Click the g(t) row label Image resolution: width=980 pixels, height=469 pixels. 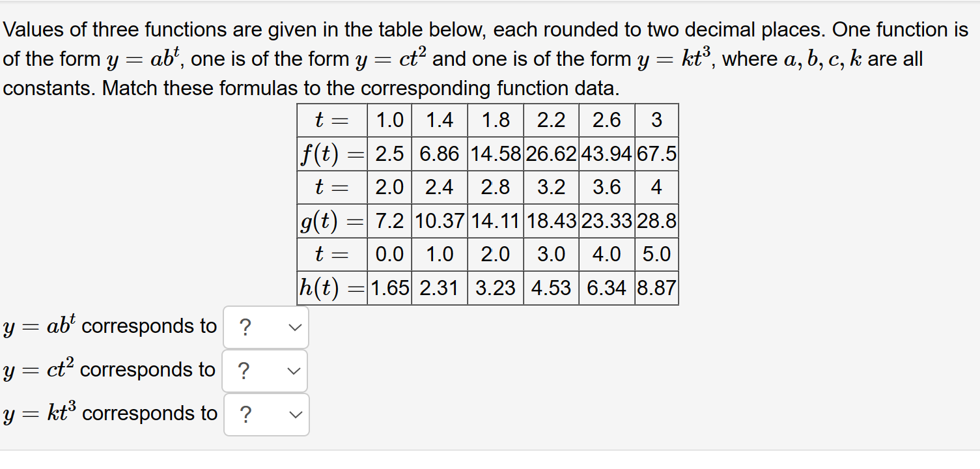click(331, 220)
